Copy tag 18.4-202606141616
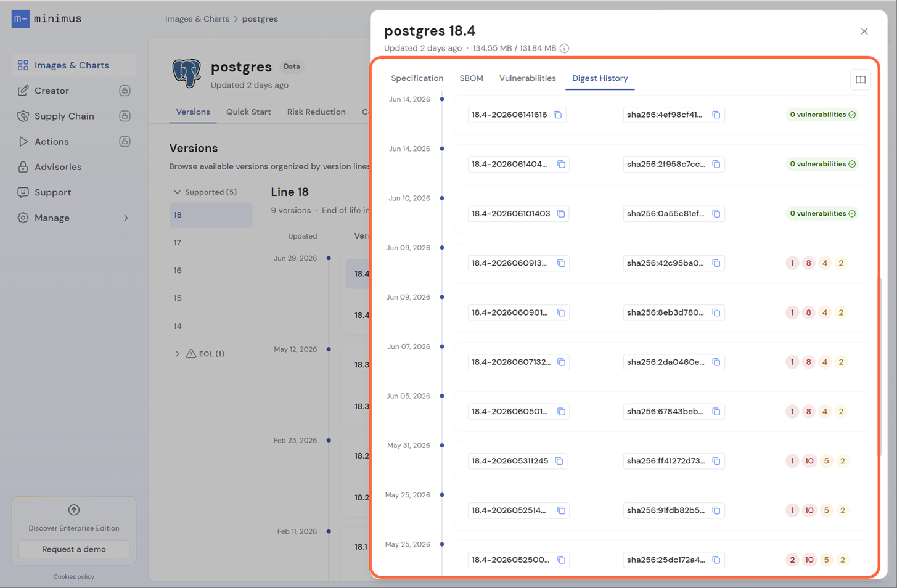This screenshot has height=588, width=897. click(x=558, y=115)
